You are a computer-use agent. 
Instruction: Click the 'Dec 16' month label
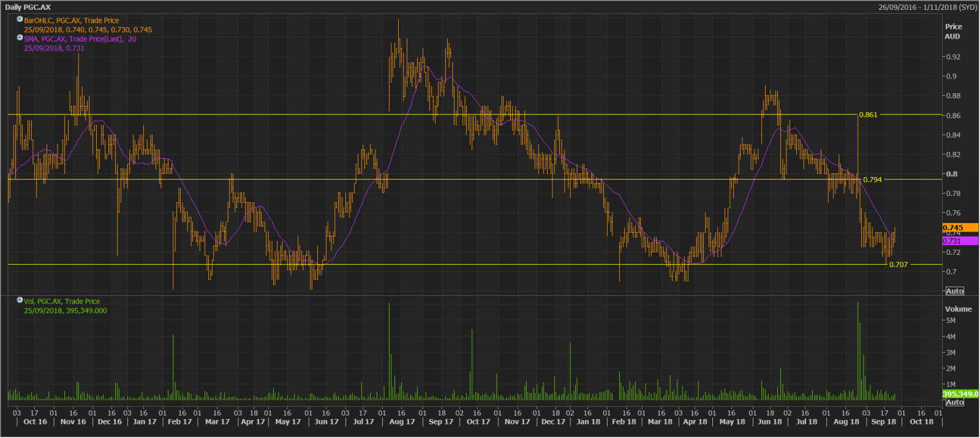tap(110, 421)
